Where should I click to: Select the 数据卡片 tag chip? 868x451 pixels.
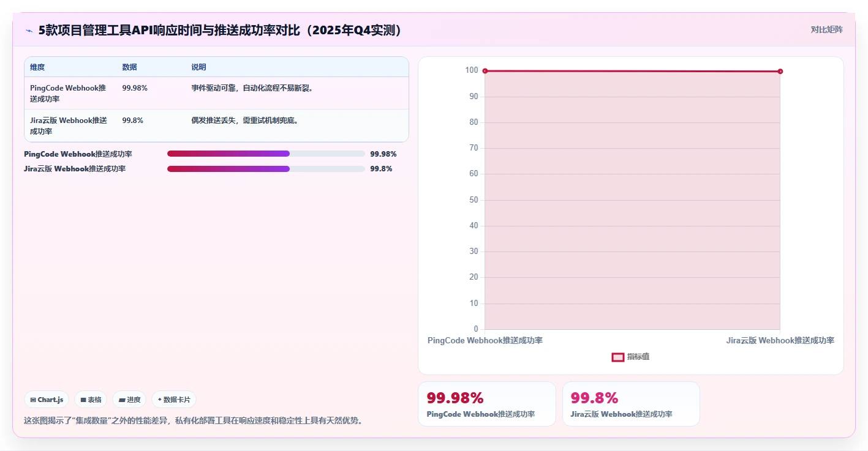coord(174,400)
